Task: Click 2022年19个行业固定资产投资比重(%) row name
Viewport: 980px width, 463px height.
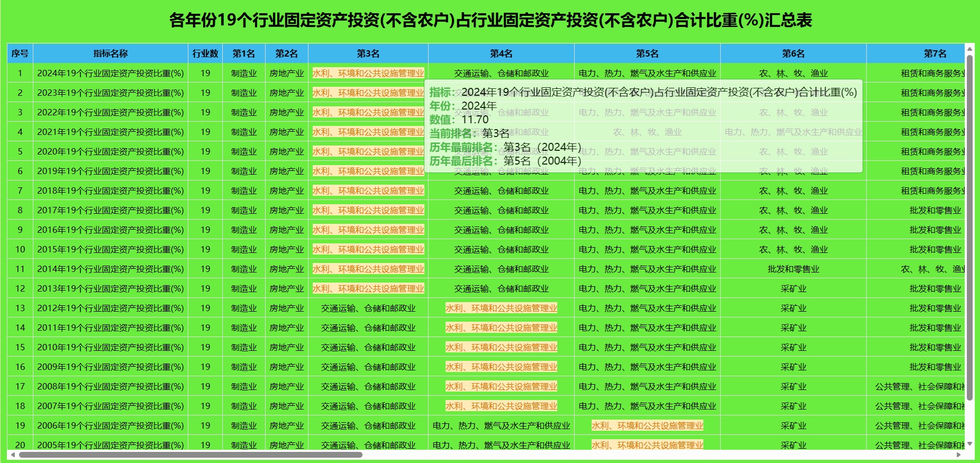Action: [111, 113]
